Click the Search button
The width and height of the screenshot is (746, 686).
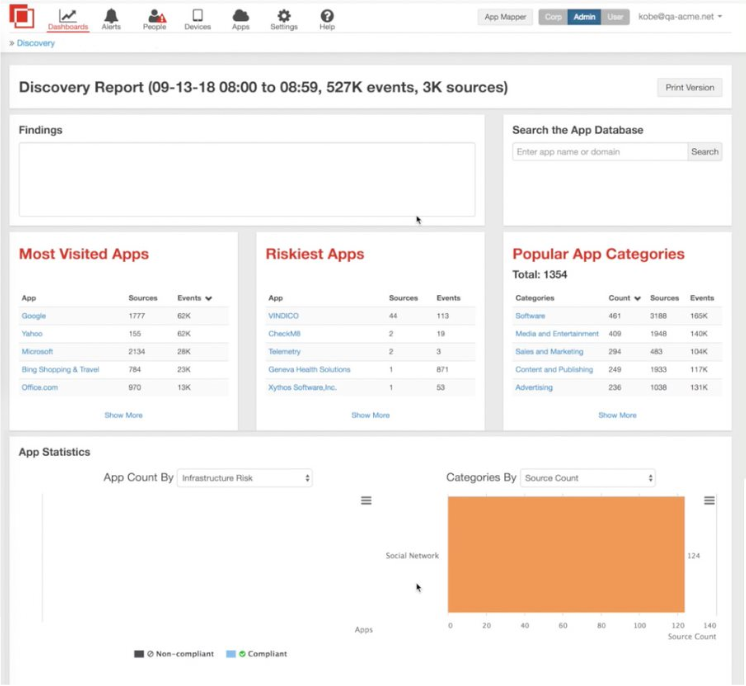tap(705, 152)
